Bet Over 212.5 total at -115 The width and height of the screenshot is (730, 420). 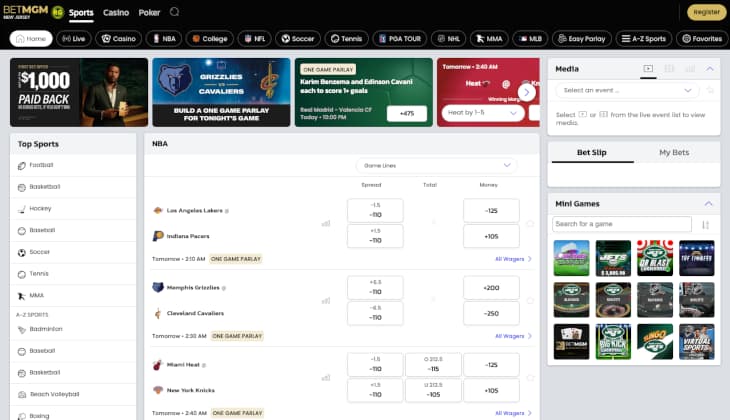pos(433,365)
